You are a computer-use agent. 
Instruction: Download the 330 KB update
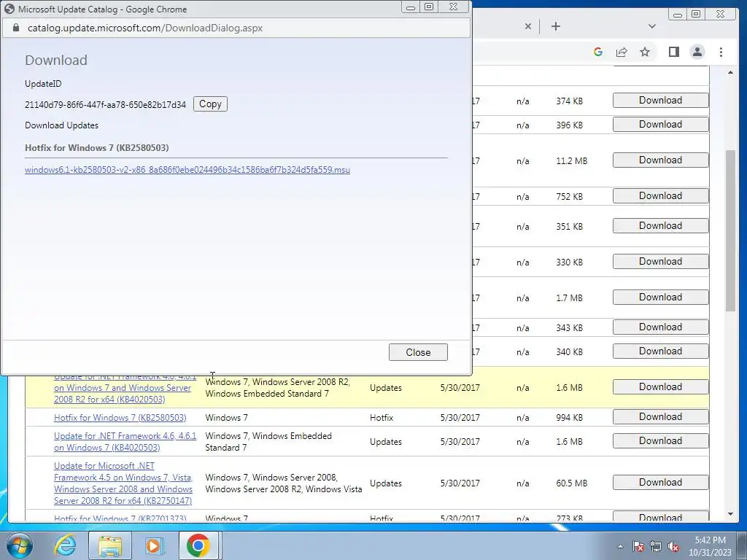(660, 262)
